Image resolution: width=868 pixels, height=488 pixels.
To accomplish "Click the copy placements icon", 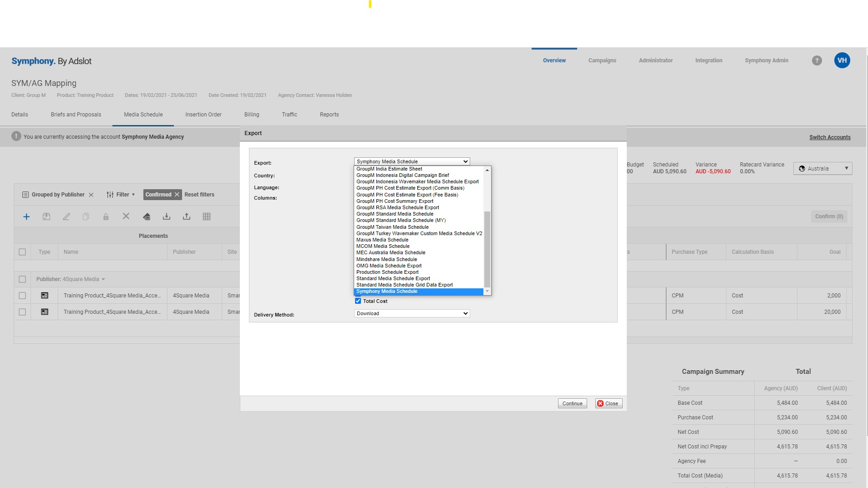I will tap(86, 216).
